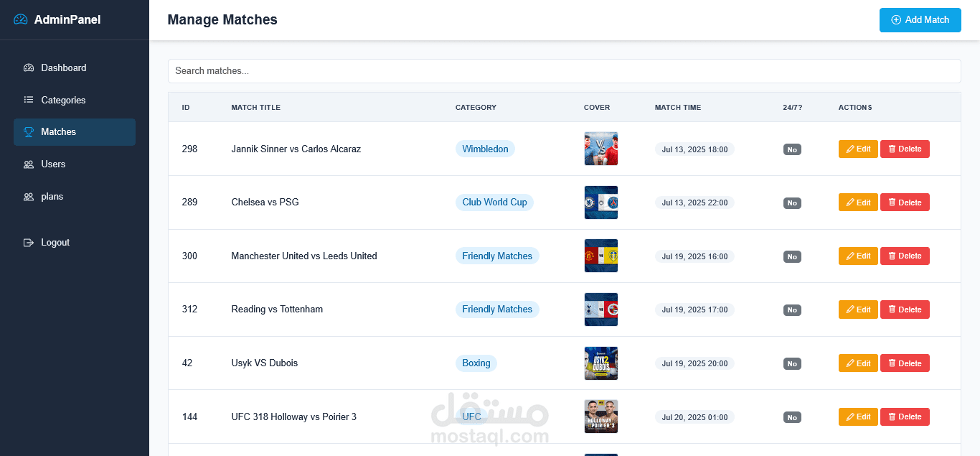Click the plans people icon in sidebar
The image size is (980, 456).
tap(29, 197)
